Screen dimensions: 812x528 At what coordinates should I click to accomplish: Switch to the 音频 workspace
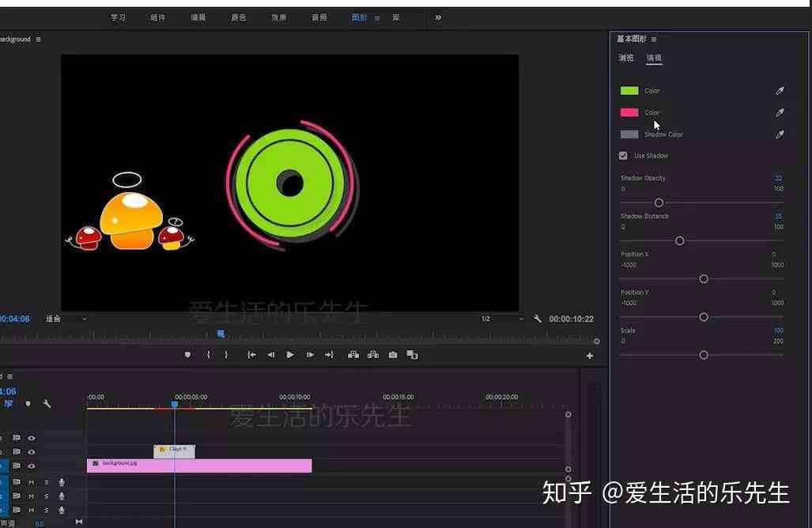click(x=319, y=17)
